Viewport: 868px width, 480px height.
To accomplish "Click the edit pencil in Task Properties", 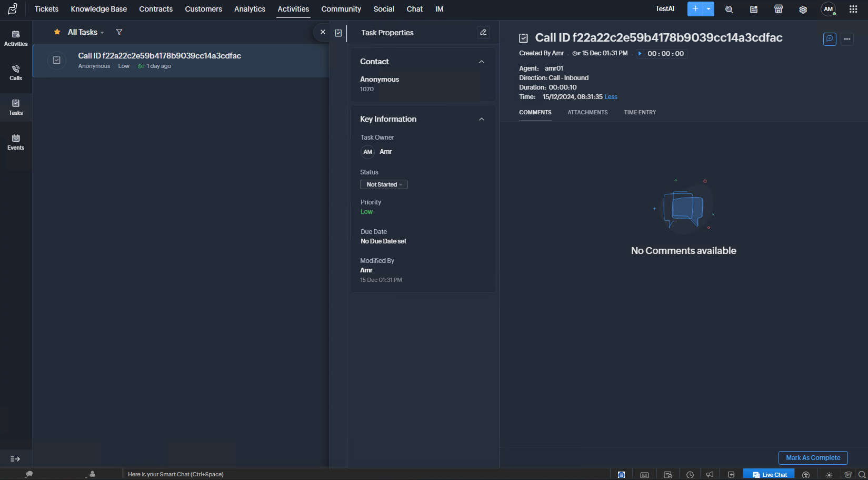I will 483,33.
